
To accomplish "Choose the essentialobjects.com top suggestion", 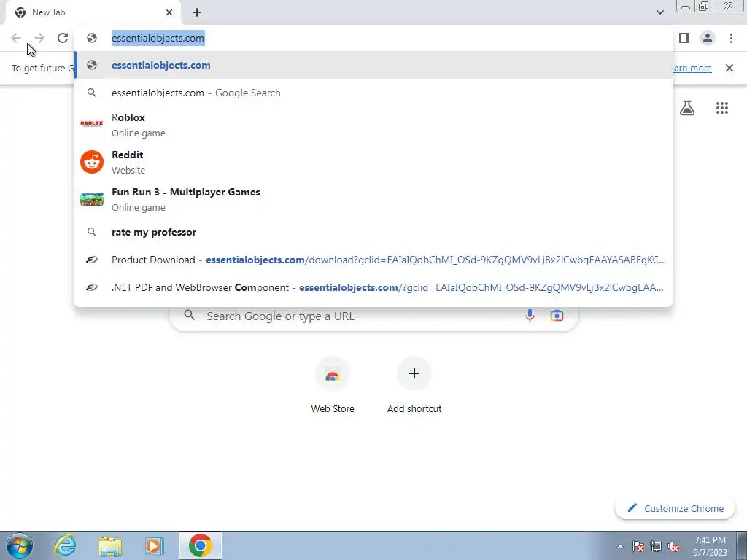I will pyautogui.click(x=373, y=65).
